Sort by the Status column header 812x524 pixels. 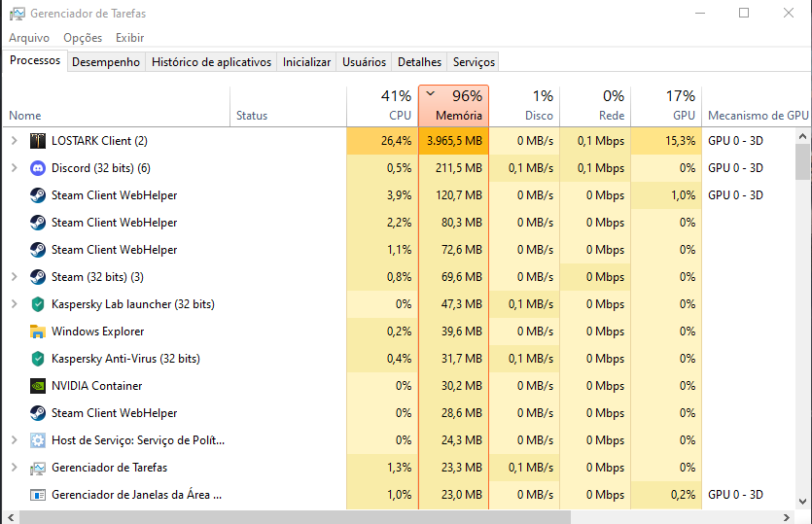click(x=289, y=106)
